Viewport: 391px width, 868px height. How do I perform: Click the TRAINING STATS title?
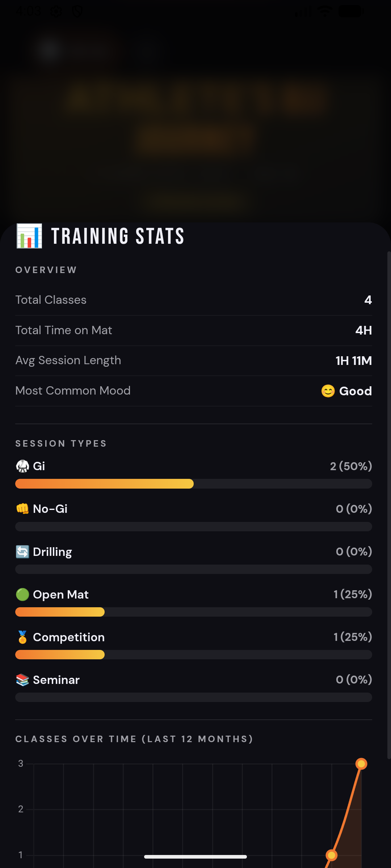point(117,236)
